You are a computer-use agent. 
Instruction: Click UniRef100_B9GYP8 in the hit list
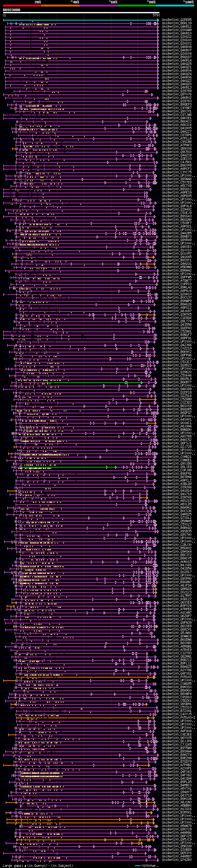click(177, 165)
